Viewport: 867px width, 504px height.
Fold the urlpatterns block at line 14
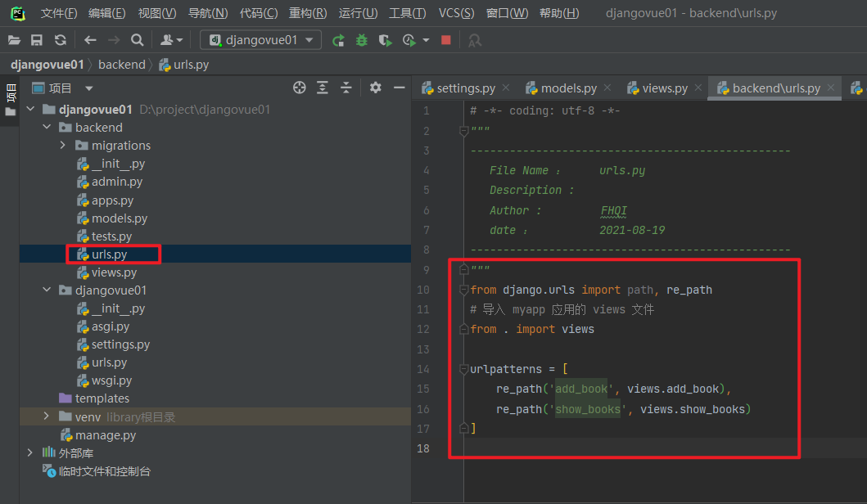click(x=464, y=369)
